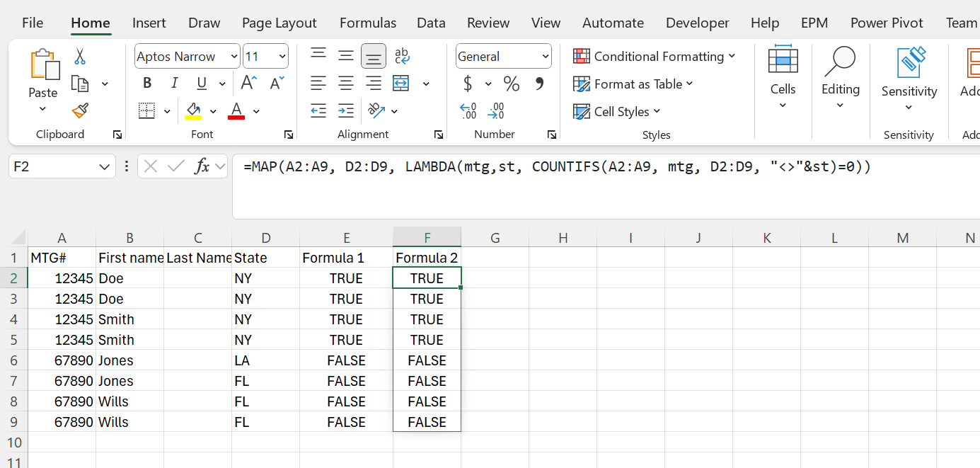Click Decrease Decimal icon
980x468 pixels.
[x=496, y=110]
